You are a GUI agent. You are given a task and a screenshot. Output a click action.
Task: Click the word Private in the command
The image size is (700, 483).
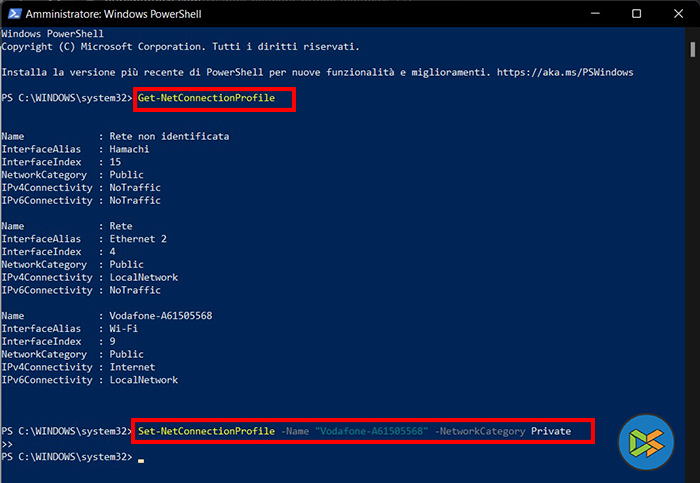(x=551, y=431)
